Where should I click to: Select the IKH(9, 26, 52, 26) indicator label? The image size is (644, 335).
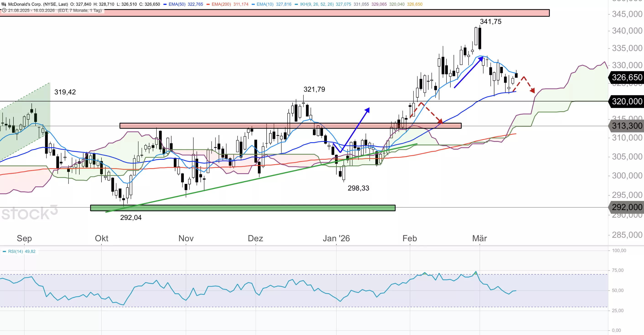point(317,4)
